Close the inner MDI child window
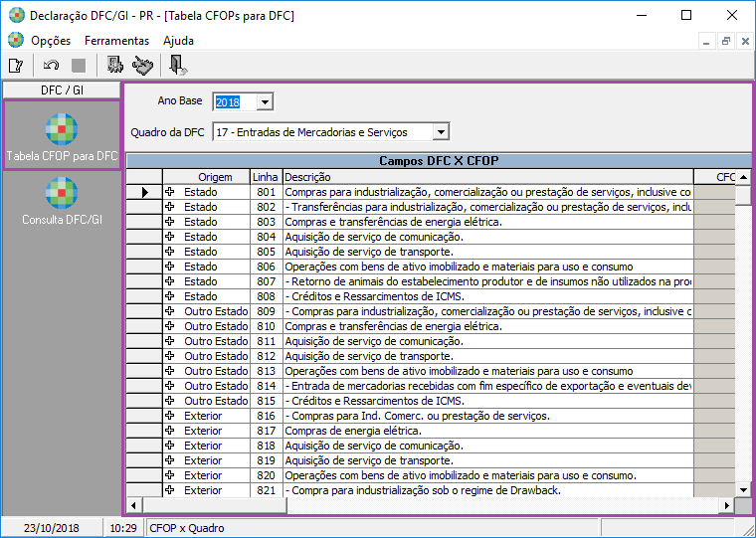Screen dimensions: 756x538 (x=745, y=42)
